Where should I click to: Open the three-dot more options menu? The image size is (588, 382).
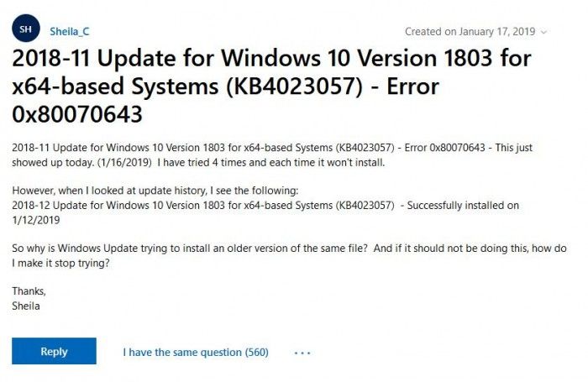coord(302,353)
